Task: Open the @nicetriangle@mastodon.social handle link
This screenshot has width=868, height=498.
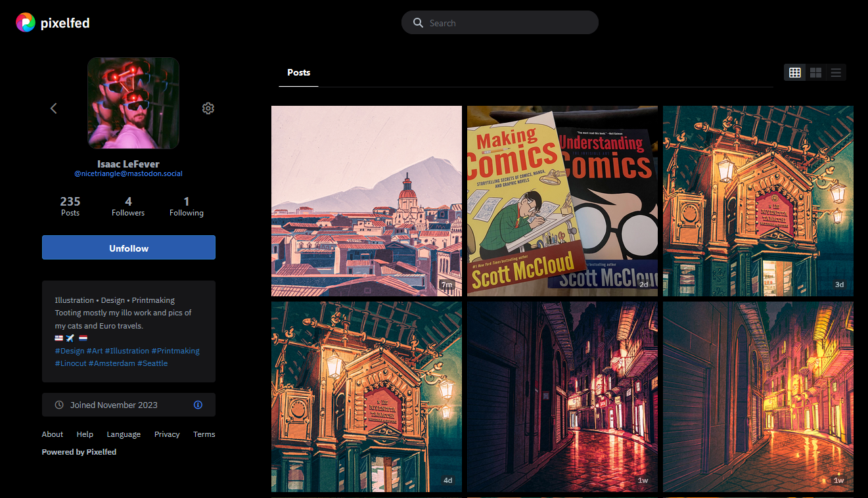Action: tap(128, 174)
